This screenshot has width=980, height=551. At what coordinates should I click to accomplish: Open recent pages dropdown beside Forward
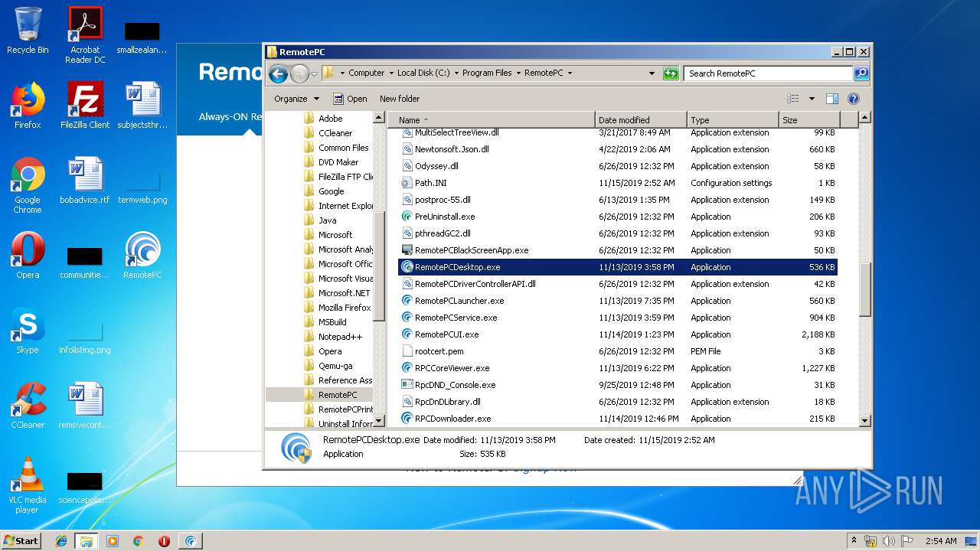[x=314, y=74]
